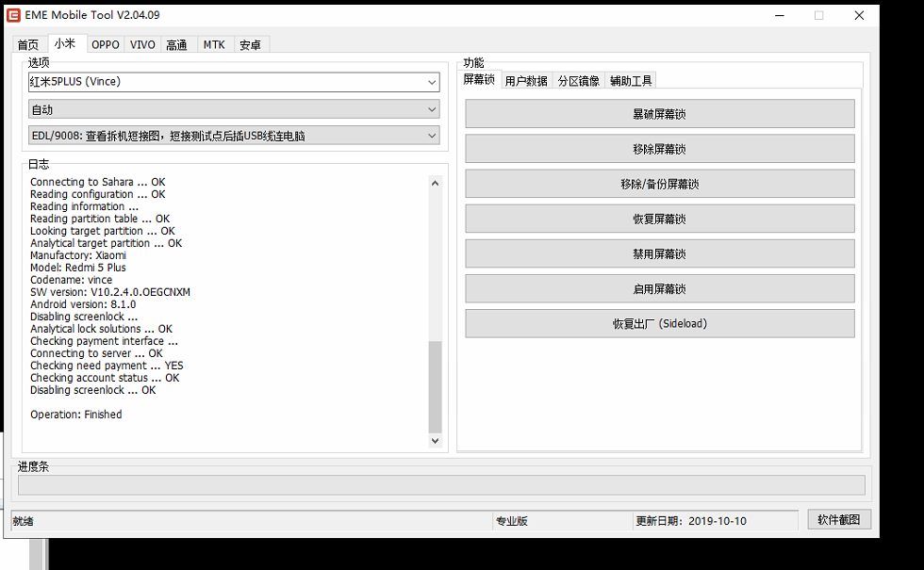
Task: Click the 就绪 status bar text
Action: click(23, 521)
